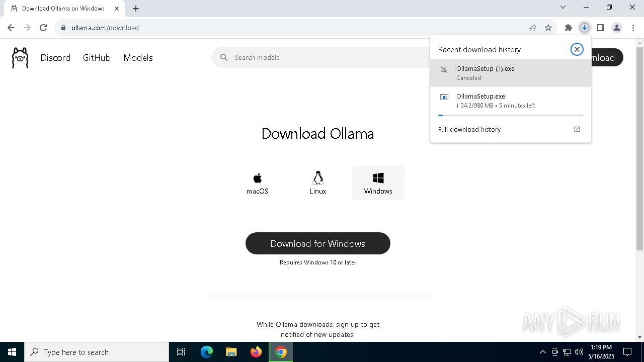Open full download history external icon
Screen dimensions: 644x362
(577, 129)
